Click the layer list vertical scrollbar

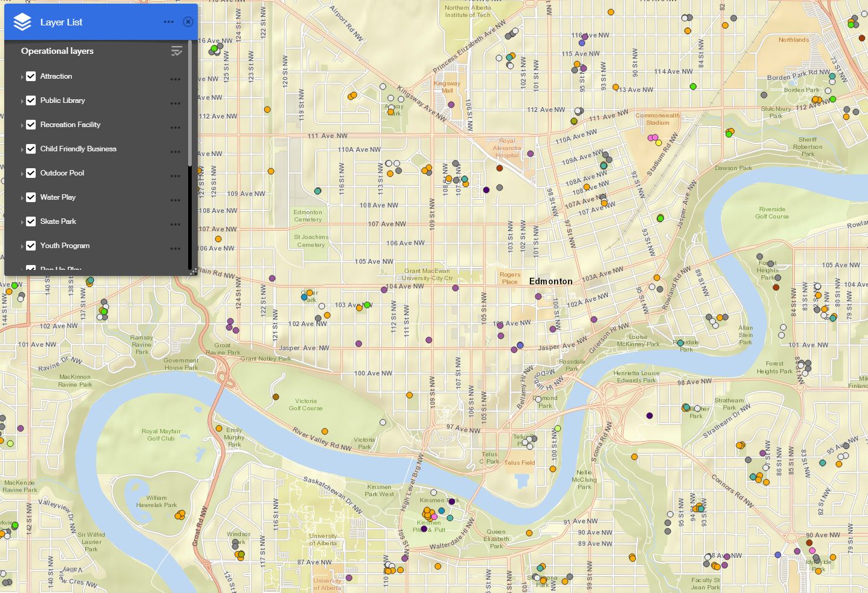(x=190, y=103)
